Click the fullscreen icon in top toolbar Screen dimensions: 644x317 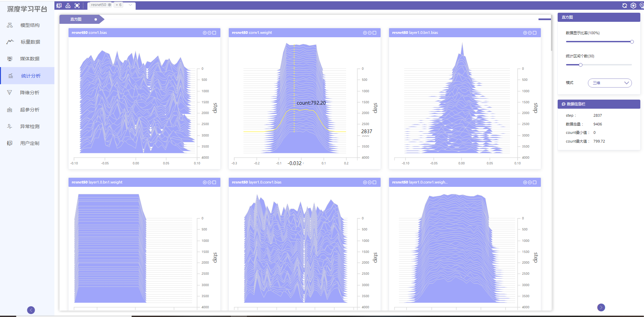coord(77,5)
